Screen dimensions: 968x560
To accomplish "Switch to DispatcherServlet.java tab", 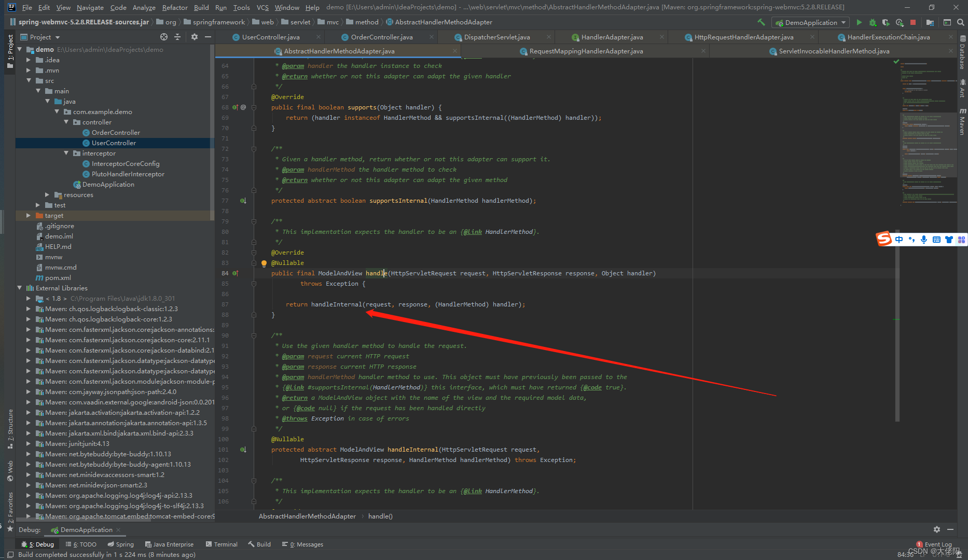I will coord(497,37).
